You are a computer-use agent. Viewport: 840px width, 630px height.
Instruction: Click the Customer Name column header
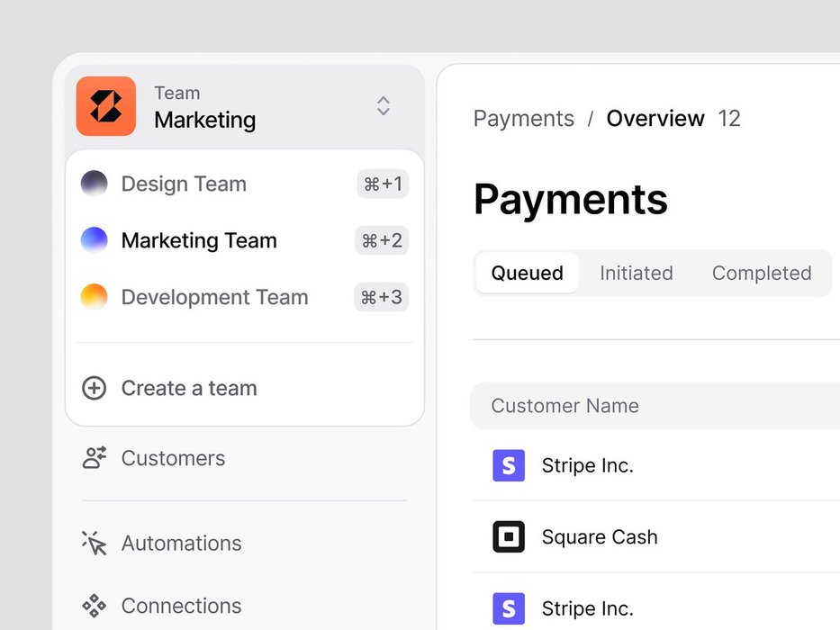point(565,406)
